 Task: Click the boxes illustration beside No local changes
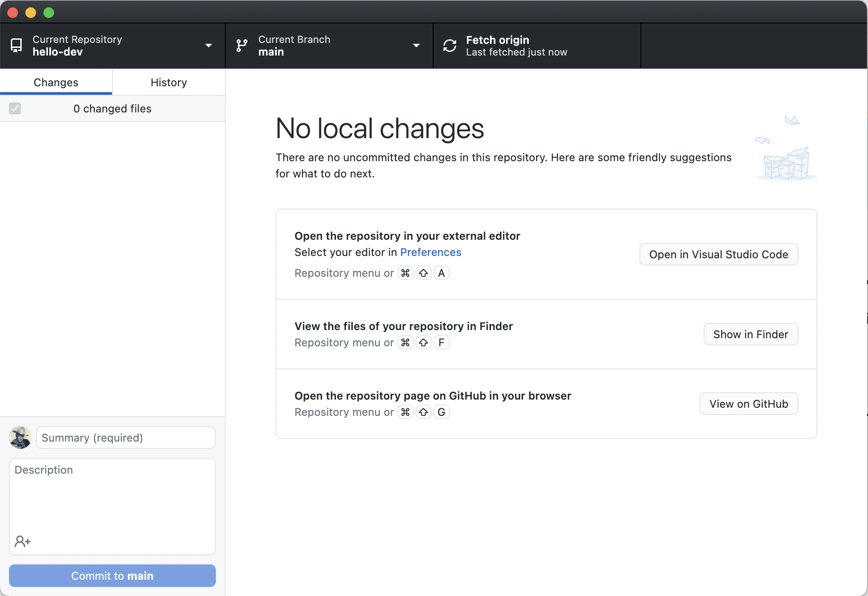click(x=786, y=163)
